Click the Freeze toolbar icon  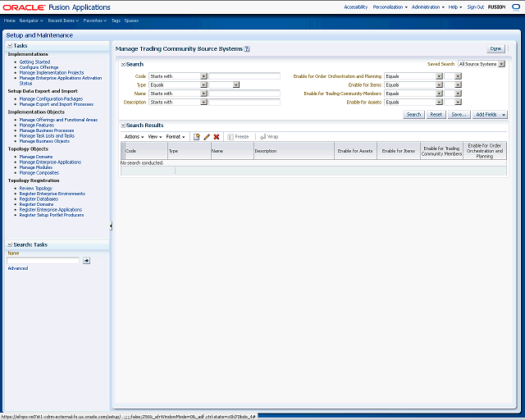tap(238, 136)
